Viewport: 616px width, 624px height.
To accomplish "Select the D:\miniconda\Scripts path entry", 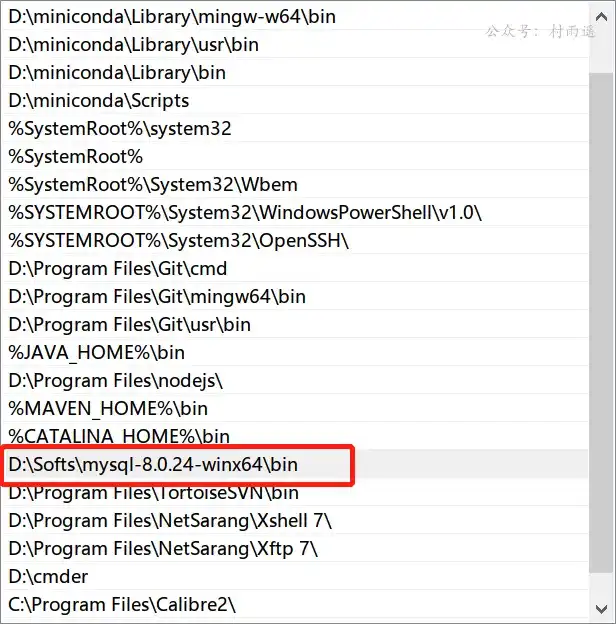I will (x=296, y=100).
